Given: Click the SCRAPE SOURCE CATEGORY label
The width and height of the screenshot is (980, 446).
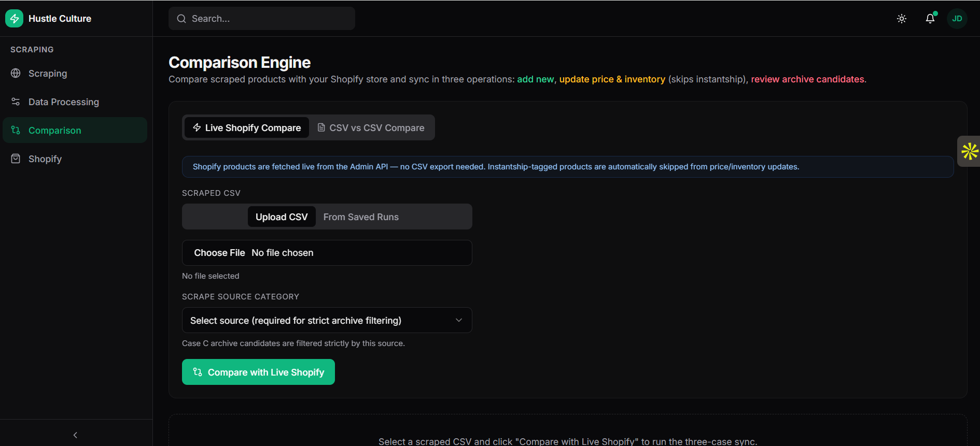Looking at the screenshot, I should click(x=241, y=297).
